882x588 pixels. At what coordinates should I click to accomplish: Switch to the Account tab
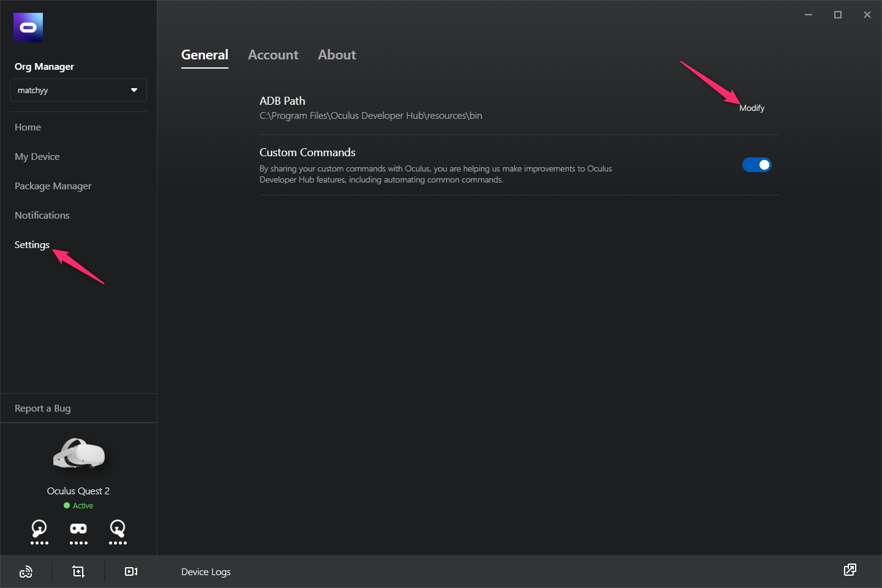pyautogui.click(x=273, y=55)
